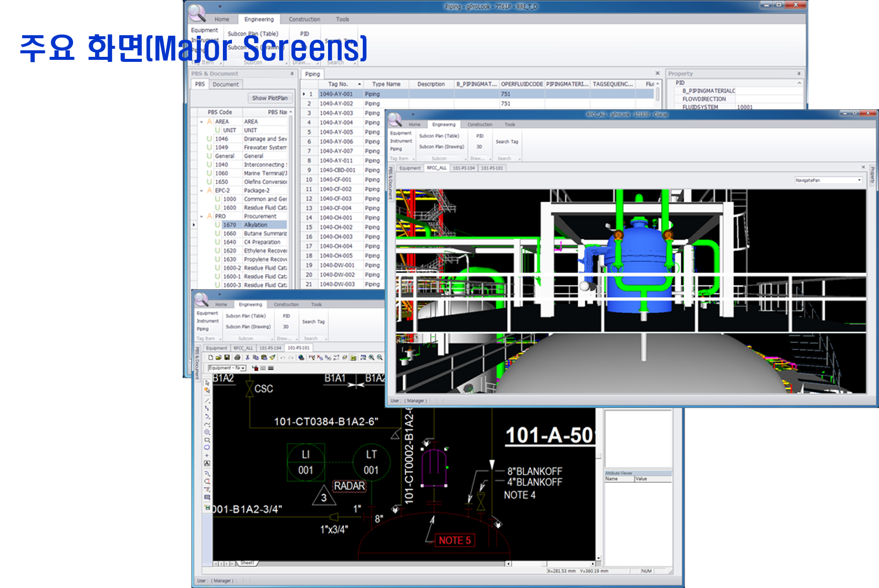The height and width of the screenshot is (588, 879).
Task: Click the zoom magnifier icon in toolbar
Action: (x=371, y=358)
